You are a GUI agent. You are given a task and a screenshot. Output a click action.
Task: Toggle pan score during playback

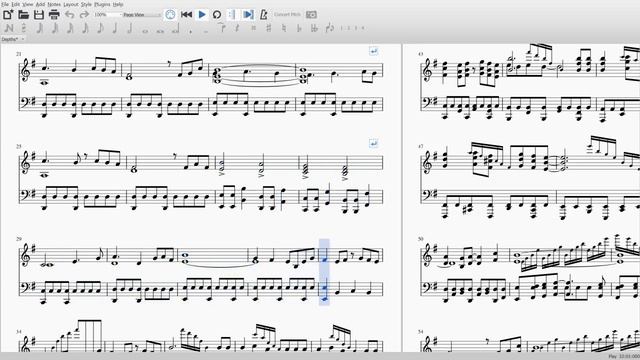tap(248, 15)
